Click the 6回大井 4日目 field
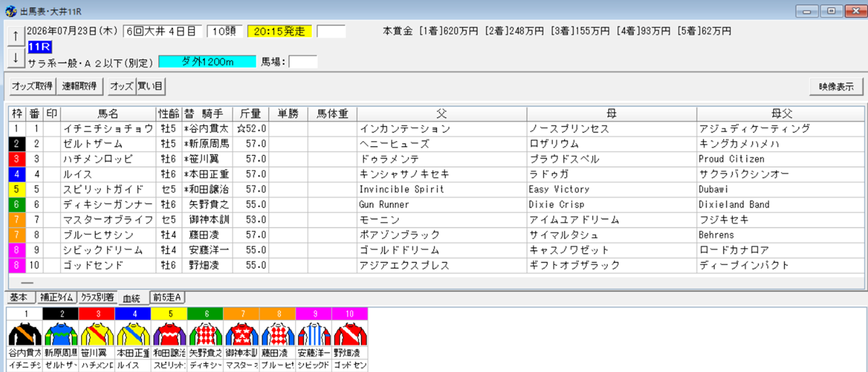The height and width of the screenshot is (372, 868). coord(162,31)
